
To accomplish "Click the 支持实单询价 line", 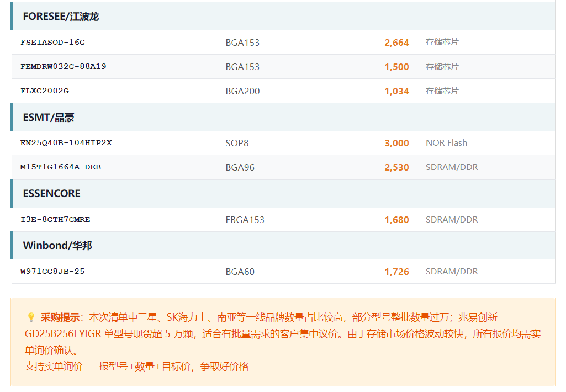I will 137,367.
